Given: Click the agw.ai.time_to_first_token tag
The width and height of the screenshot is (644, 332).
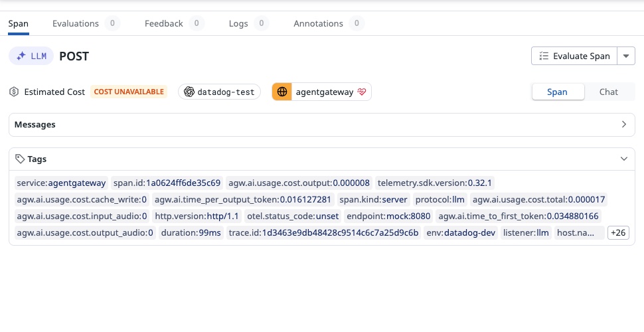Looking at the screenshot, I should pyautogui.click(x=519, y=216).
